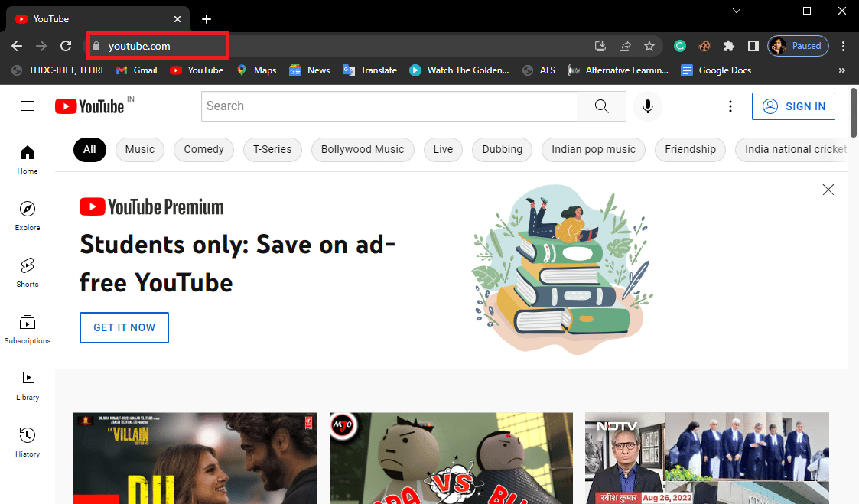The width and height of the screenshot is (859, 504).
Task: Focus the YouTube search field
Action: tap(389, 106)
